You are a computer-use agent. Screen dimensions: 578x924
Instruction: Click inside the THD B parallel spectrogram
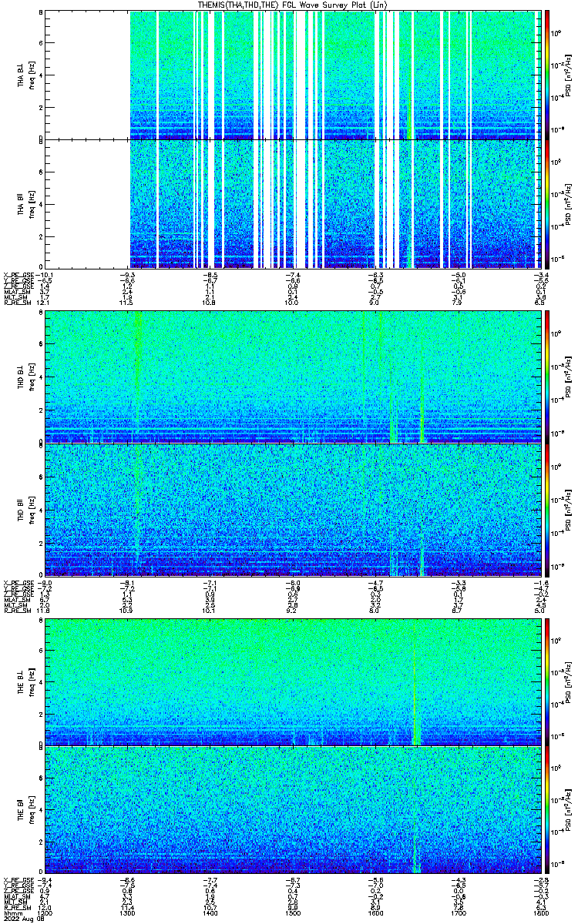[293, 509]
